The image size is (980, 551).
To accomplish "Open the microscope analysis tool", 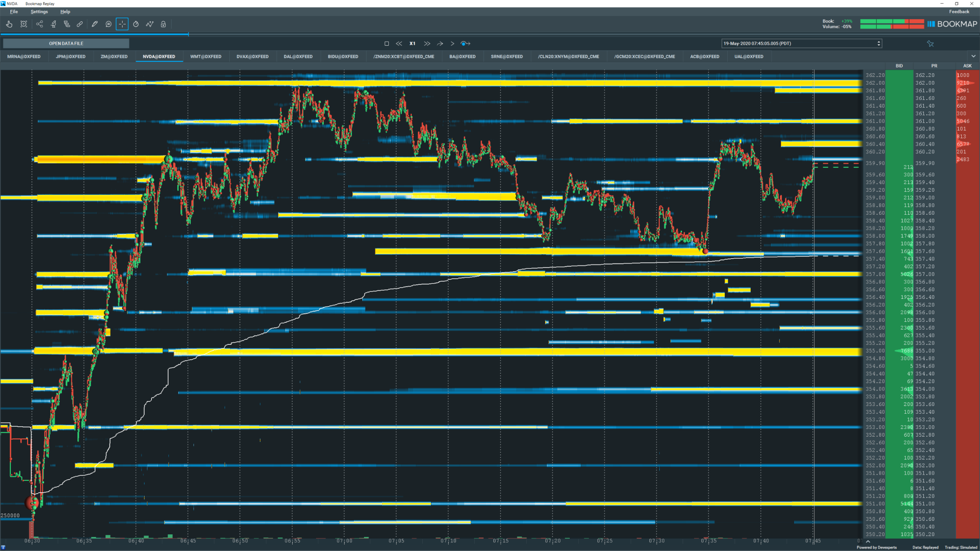I will 53,24.
